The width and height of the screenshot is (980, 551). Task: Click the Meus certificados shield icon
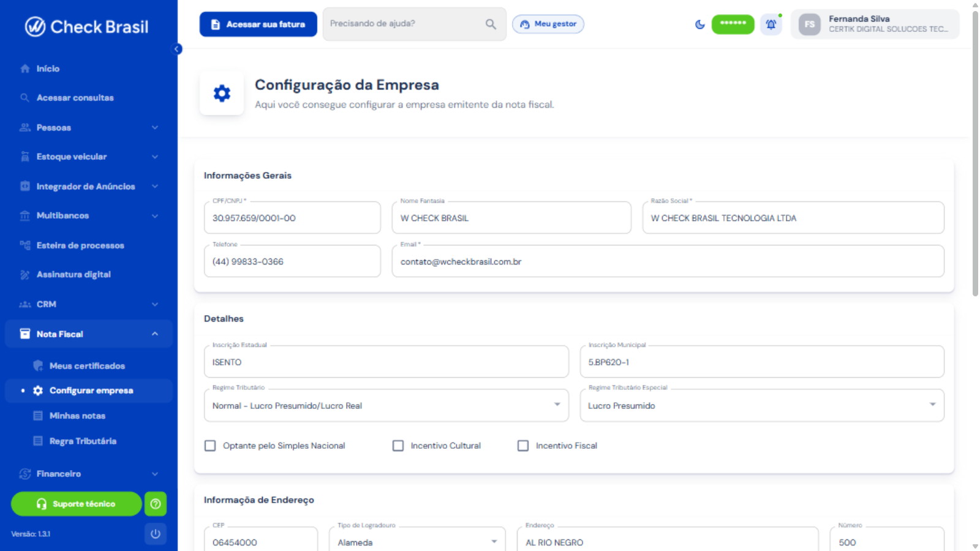click(38, 365)
